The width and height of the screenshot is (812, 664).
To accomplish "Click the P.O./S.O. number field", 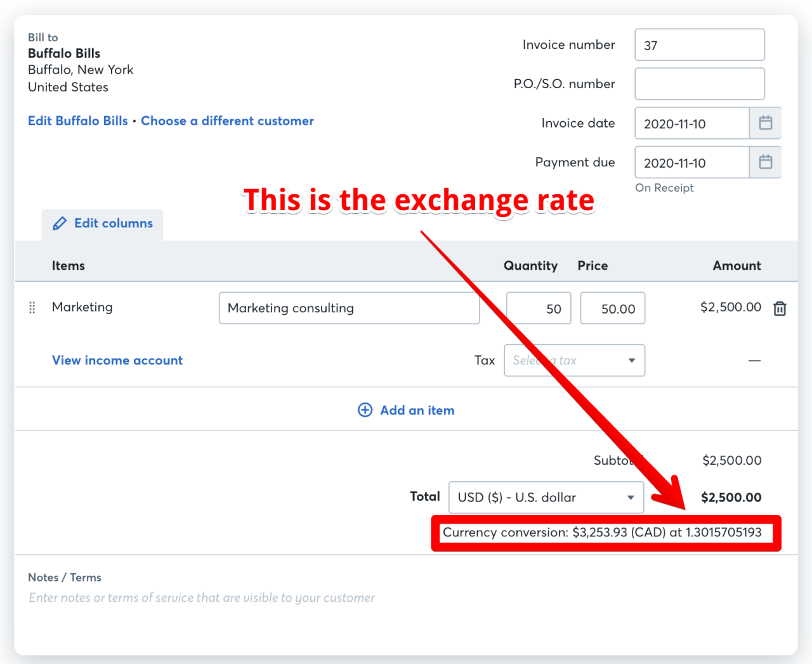I will [700, 84].
